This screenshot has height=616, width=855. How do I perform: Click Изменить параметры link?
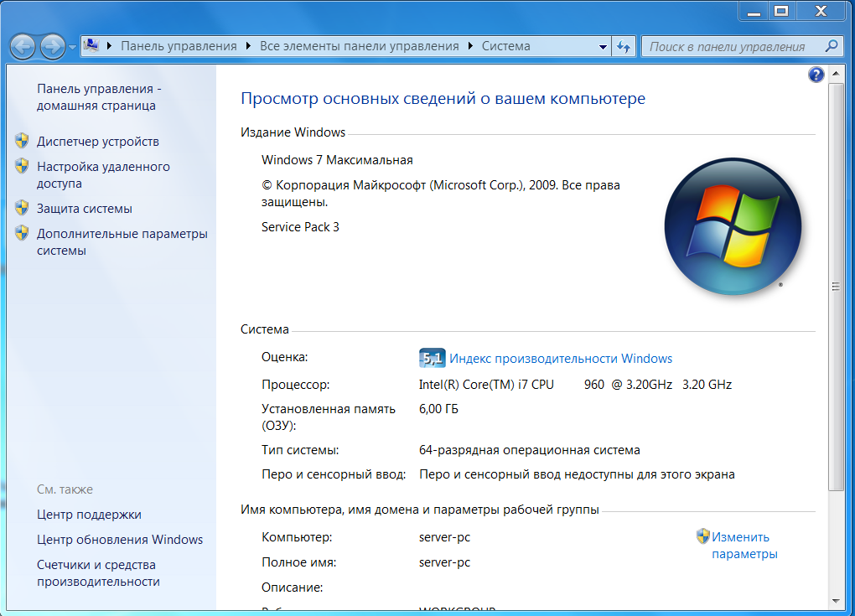744,546
